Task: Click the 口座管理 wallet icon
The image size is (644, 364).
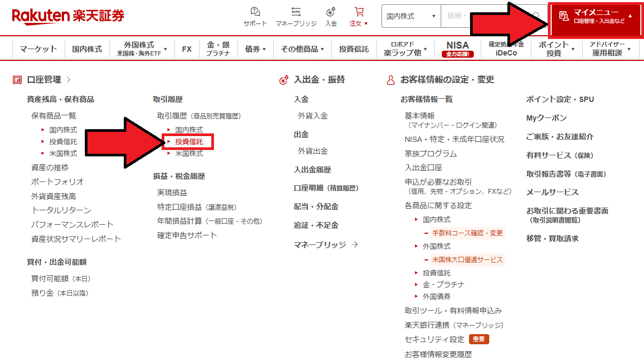Action: pyautogui.click(x=17, y=80)
